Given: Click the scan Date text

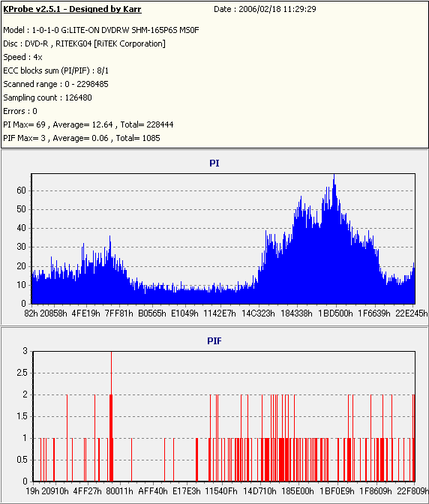Looking at the screenshot, I should [265, 9].
